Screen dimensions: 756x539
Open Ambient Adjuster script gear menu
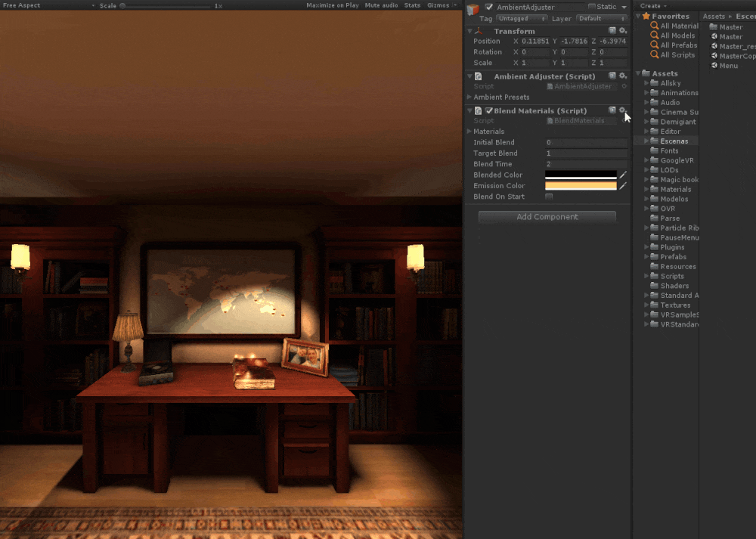(x=622, y=76)
